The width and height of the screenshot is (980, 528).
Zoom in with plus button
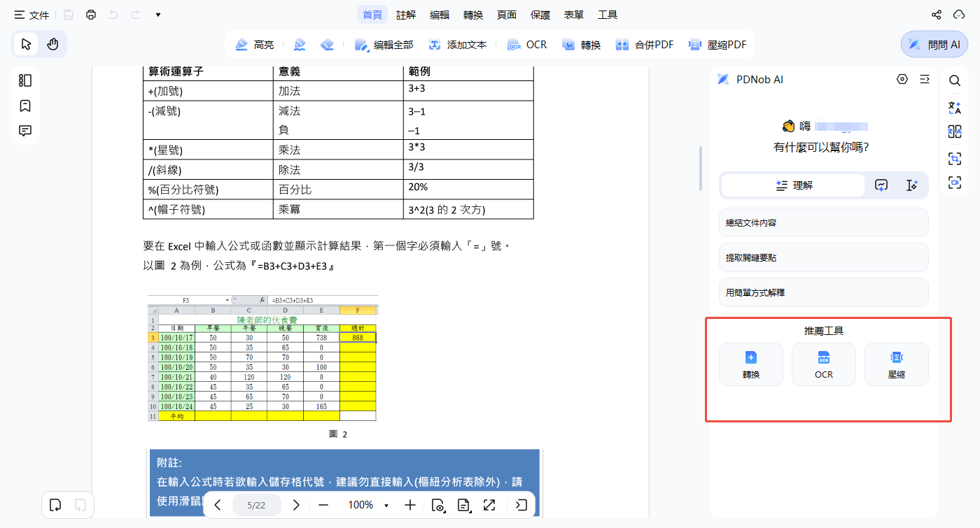(x=410, y=505)
